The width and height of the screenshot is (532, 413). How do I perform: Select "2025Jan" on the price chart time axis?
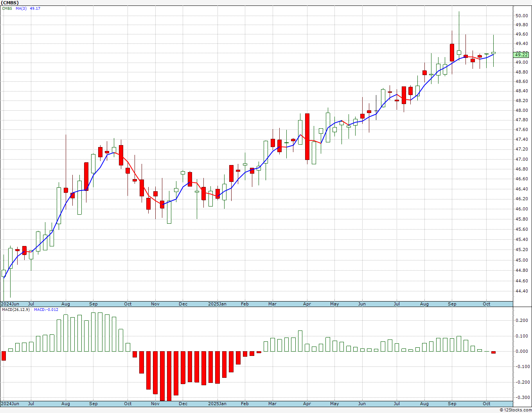[x=217, y=304]
